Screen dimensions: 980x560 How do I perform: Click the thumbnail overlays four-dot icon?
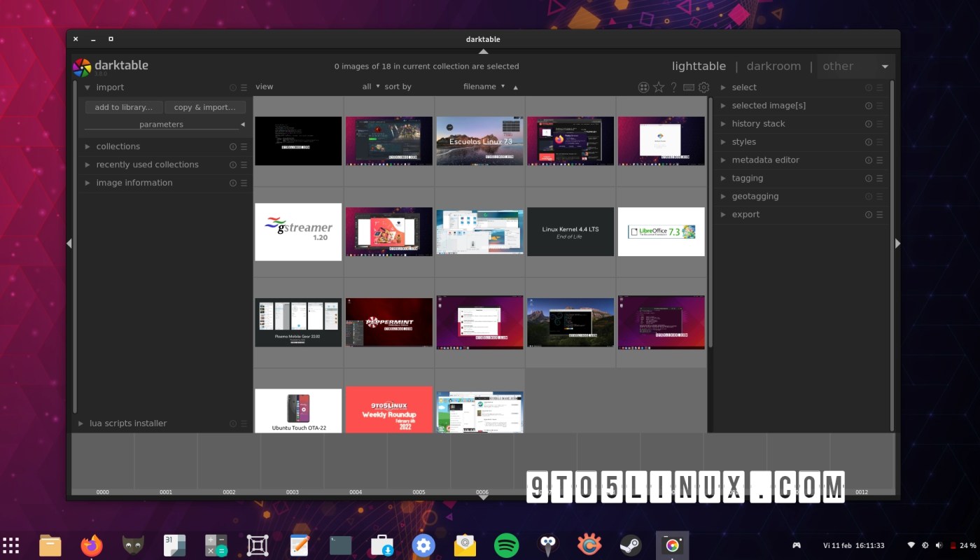pyautogui.click(x=643, y=87)
